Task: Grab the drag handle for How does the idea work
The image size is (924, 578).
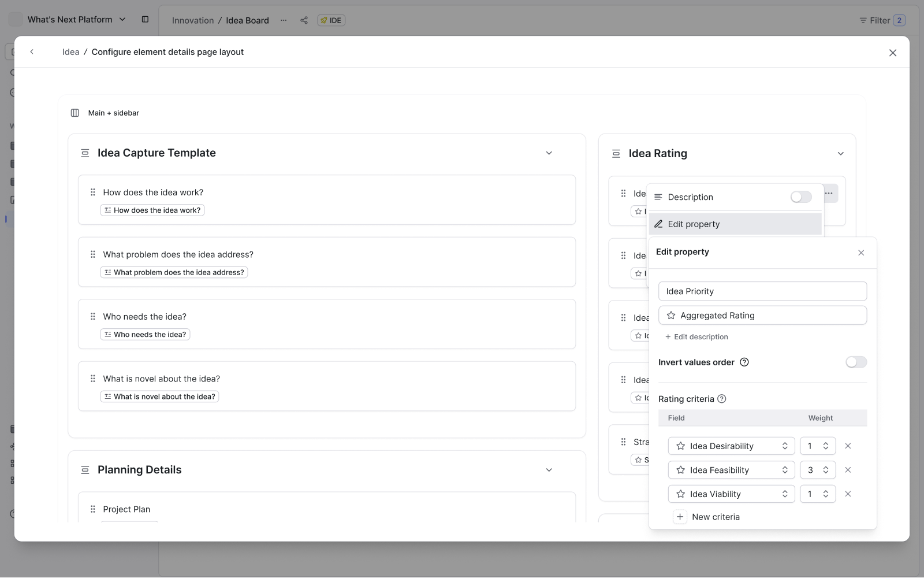Action: [x=93, y=192]
